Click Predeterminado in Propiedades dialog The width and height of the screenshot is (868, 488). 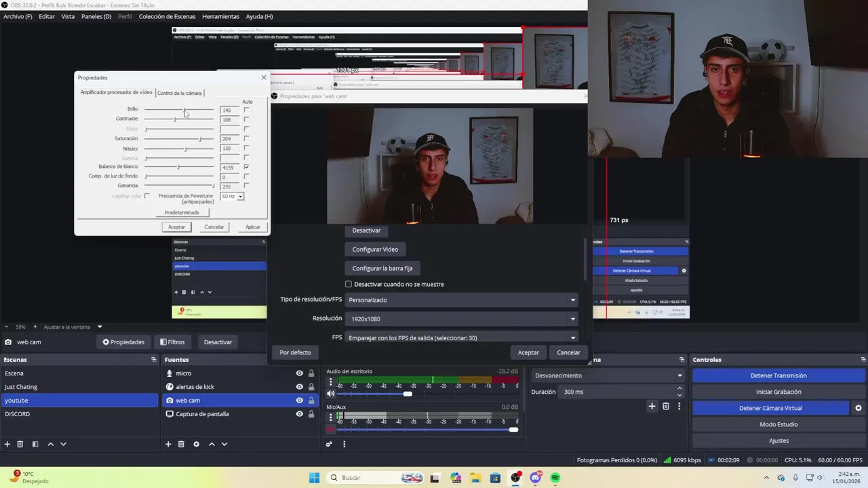pyautogui.click(x=182, y=213)
